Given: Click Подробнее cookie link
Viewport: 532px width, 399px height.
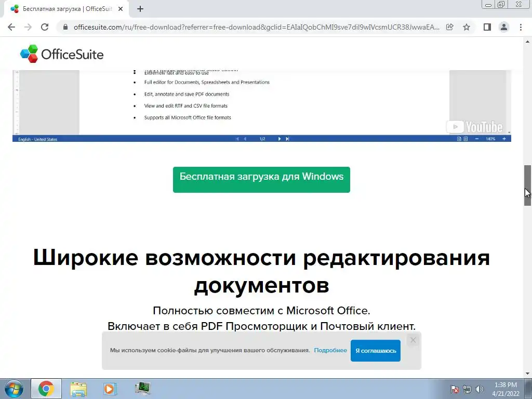Looking at the screenshot, I should 330,350.
